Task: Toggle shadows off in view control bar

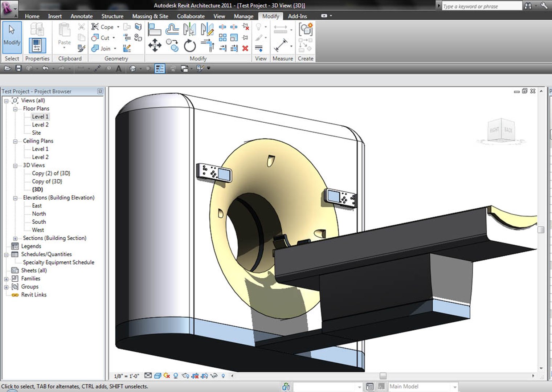Action: coord(176,376)
